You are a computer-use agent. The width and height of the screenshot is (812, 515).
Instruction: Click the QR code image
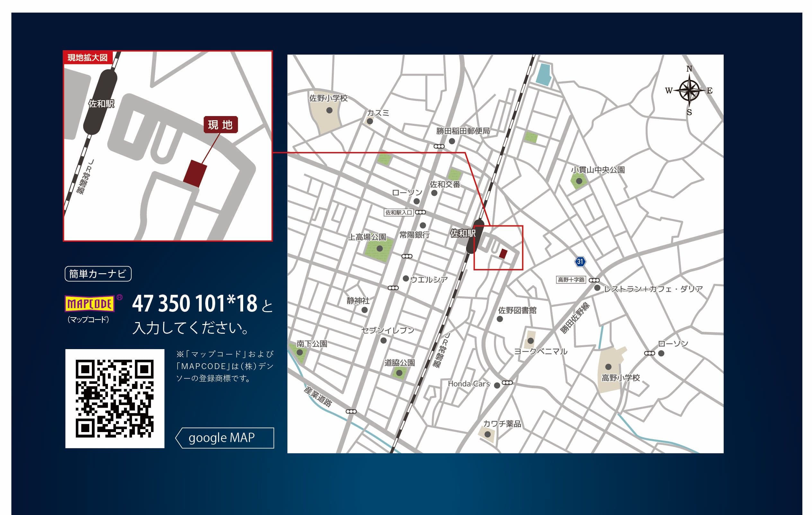pos(115,399)
